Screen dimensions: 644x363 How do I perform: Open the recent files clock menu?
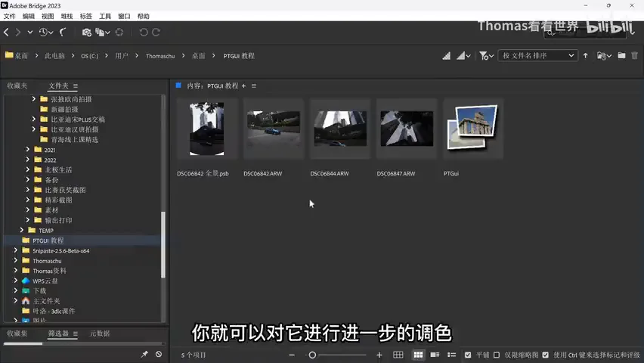pos(45,32)
